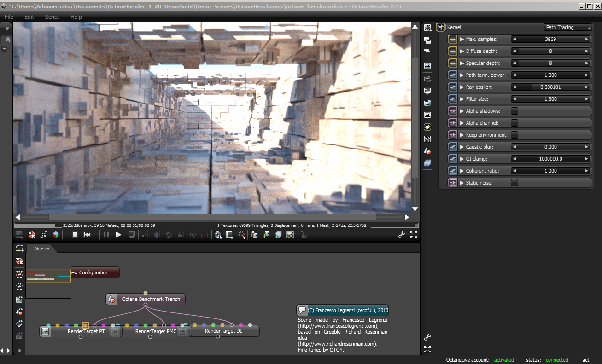Open the Path Tracing kernel type dropdown
Image resolution: width=602 pixels, height=364 pixels.
568,27
